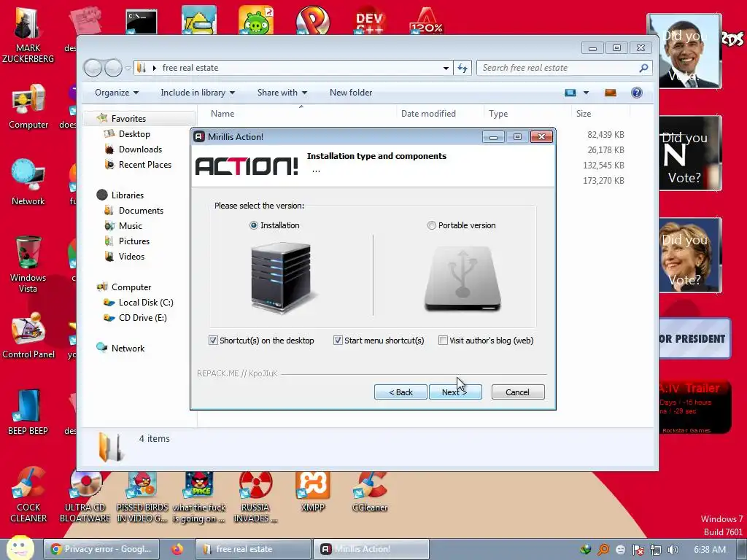Open the Music library
This screenshot has height=560, width=747.
130,226
